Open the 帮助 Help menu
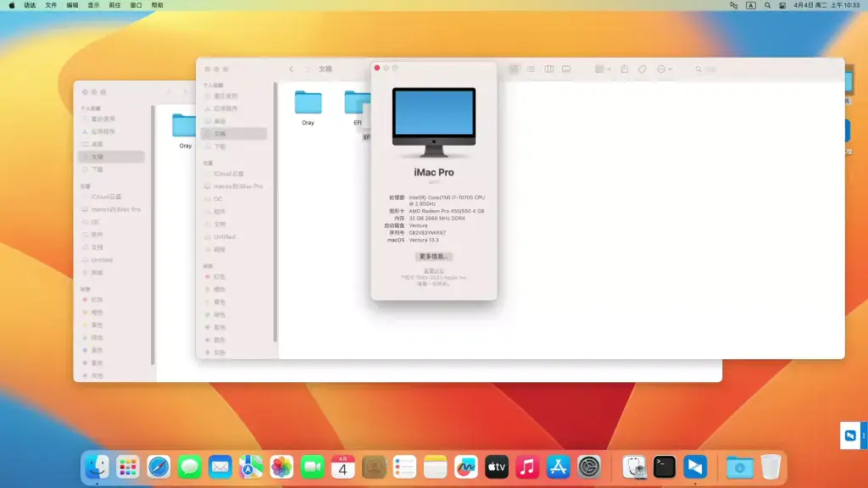 pyautogui.click(x=157, y=5)
